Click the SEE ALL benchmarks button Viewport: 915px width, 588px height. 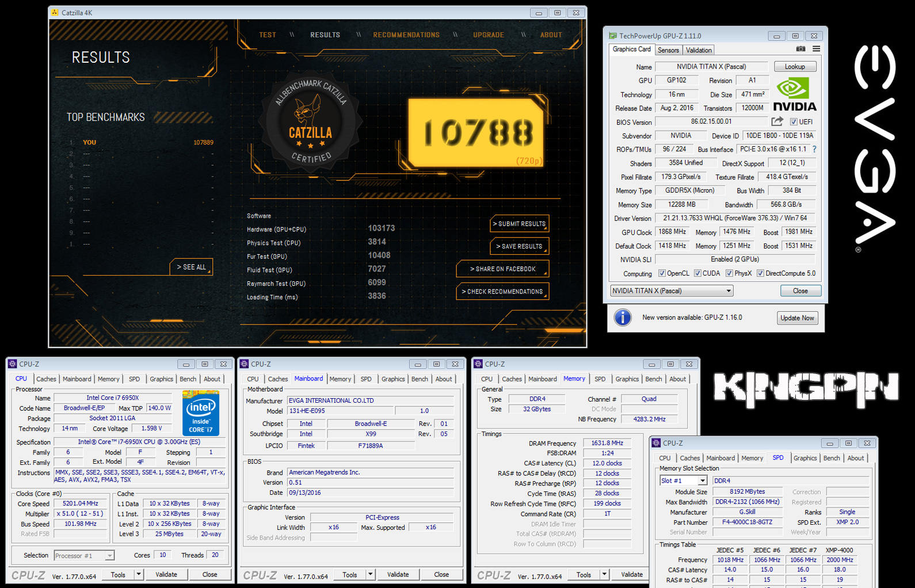(191, 267)
